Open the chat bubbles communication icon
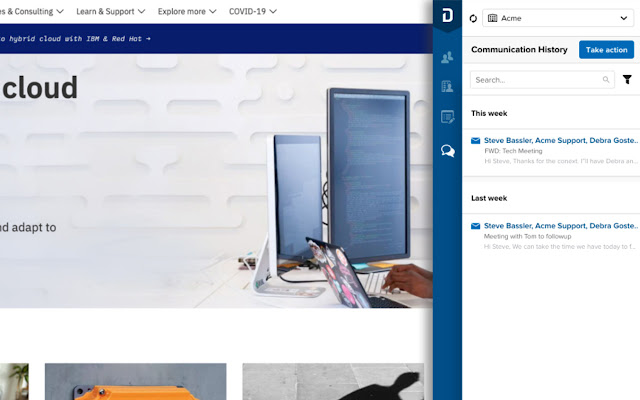The width and height of the screenshot is (640, 400). 448,151
